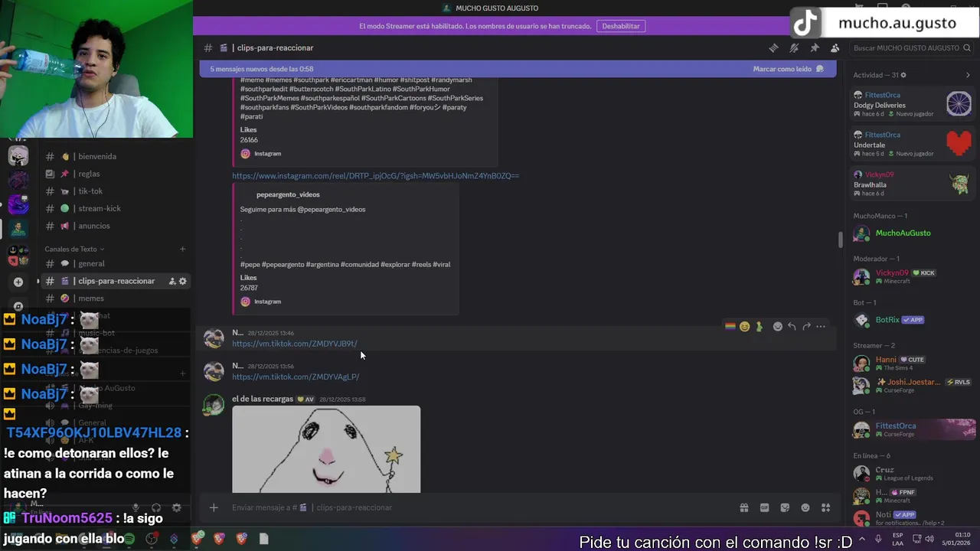Open the GIF picker

[x=764, y=507]
